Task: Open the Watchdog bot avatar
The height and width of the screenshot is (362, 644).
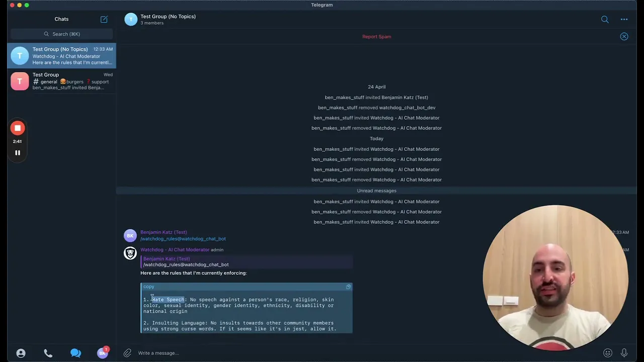Action: point(130,253)
